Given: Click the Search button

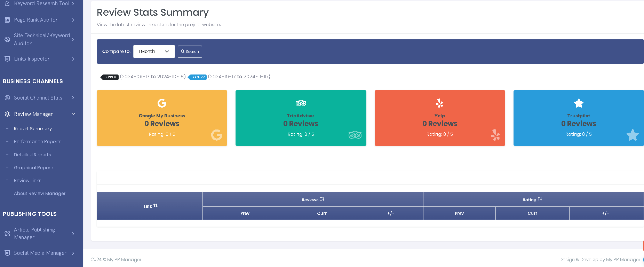Looking at the screenshot, I should click(190, 52).
